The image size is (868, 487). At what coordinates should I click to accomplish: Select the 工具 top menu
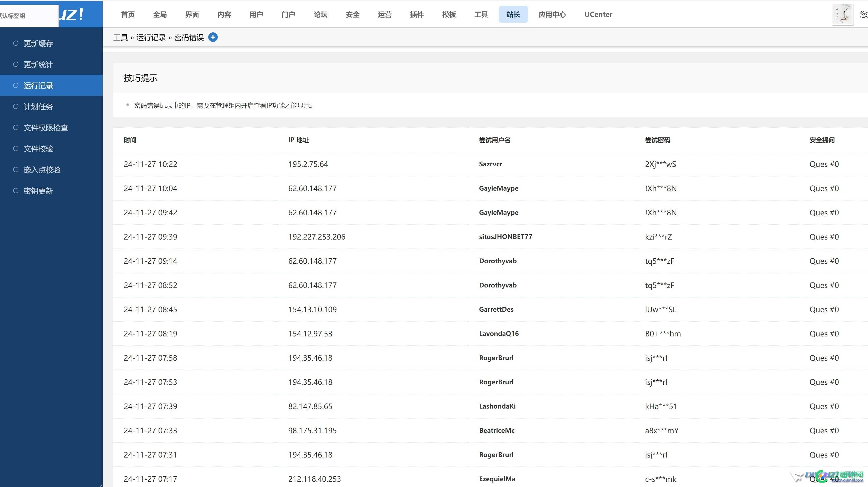(x=481, y=14)
